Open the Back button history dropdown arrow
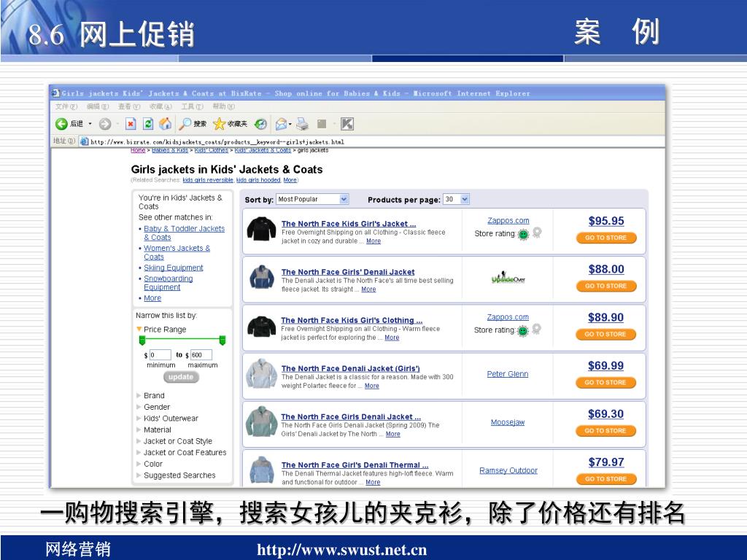 point(90,124)
